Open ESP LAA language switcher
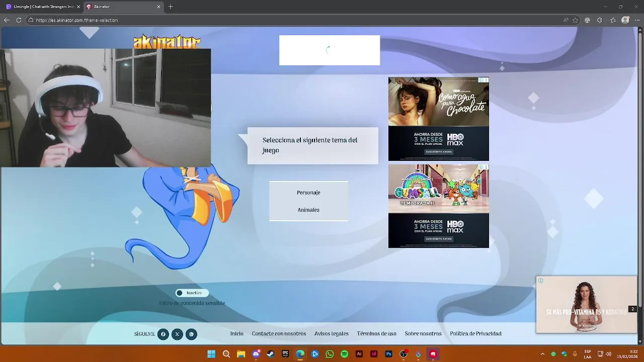 pyautogui.click(x=588, y=354)
